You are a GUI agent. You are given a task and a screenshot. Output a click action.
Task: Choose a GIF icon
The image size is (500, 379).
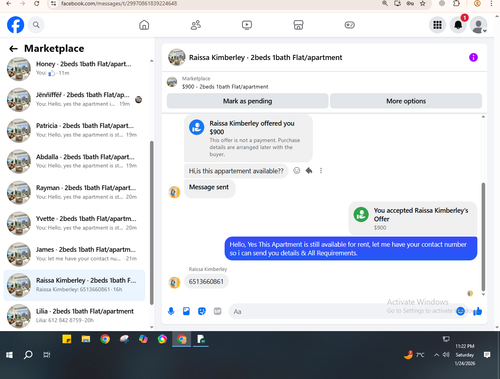point(217,311)
